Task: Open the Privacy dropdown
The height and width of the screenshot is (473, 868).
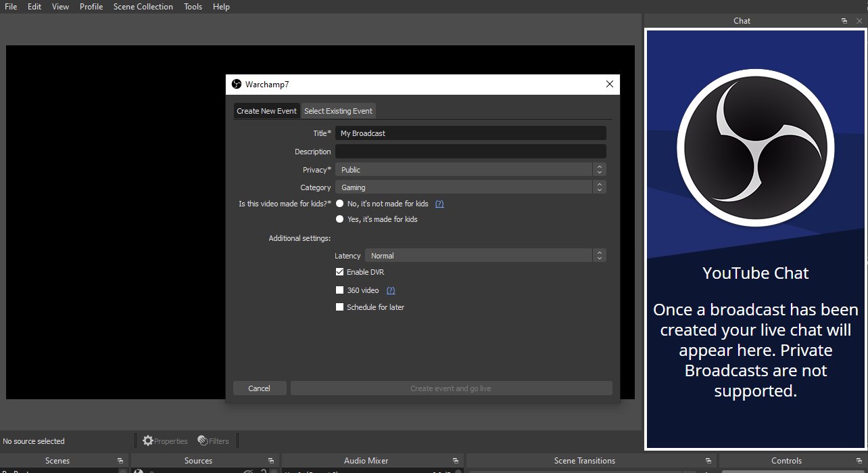Action: click(x=471, y=170)
